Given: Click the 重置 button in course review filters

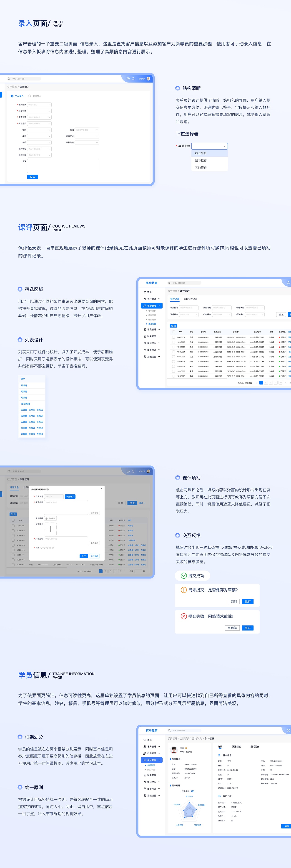Looking at the screenshot, I should pyautogui.click(x=281, y=314).
